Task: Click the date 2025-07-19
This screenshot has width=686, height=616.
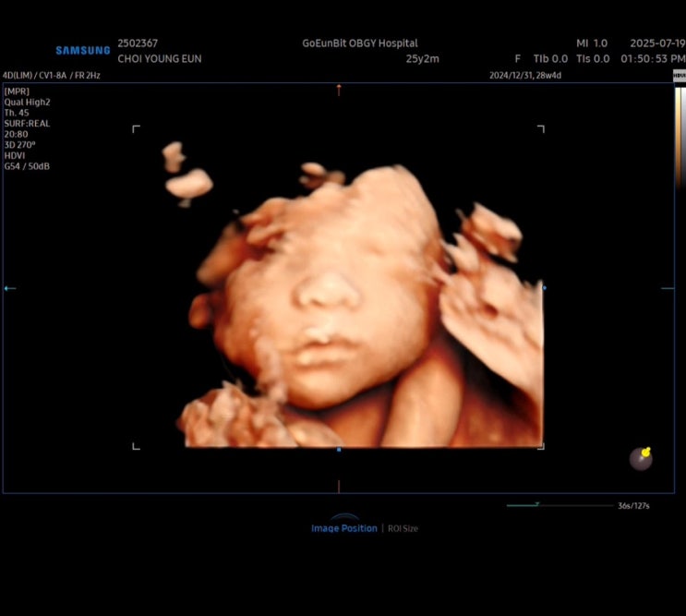Action: click(657, 43)
